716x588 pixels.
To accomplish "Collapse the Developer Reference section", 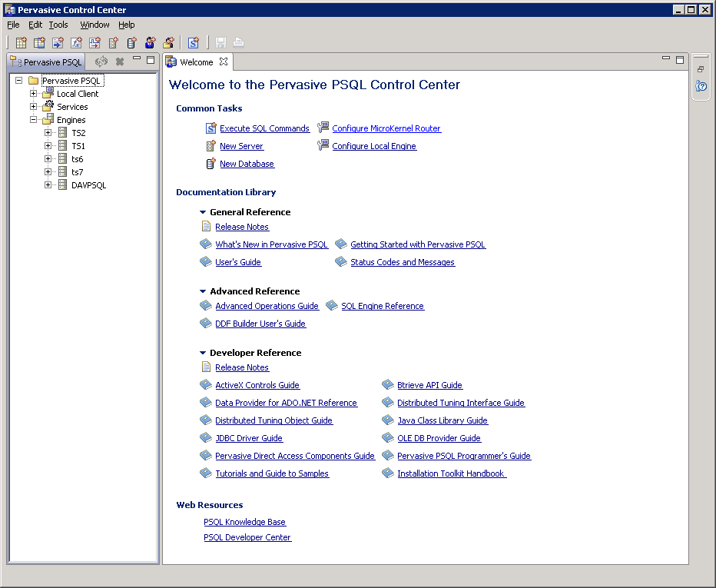I will pyautogui.click(x=203, y=353).
